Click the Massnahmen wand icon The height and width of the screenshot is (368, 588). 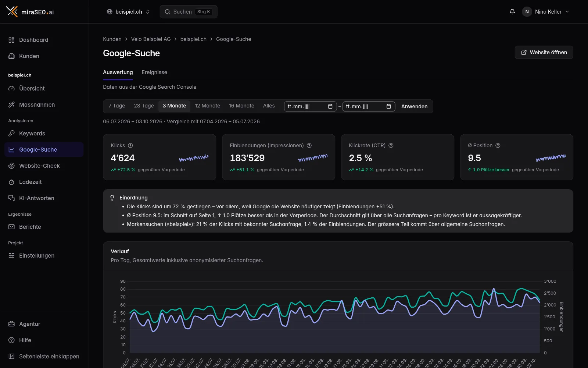tap(11, 105)
